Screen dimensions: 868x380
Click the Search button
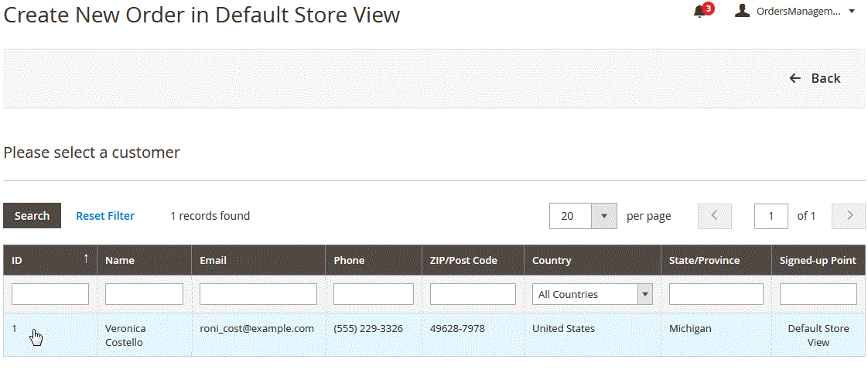click(32, 215)
